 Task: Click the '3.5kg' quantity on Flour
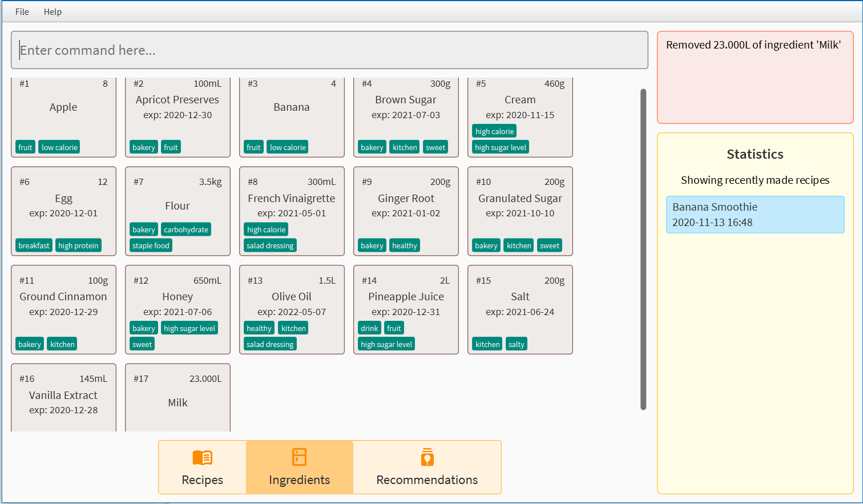(210, 182)
